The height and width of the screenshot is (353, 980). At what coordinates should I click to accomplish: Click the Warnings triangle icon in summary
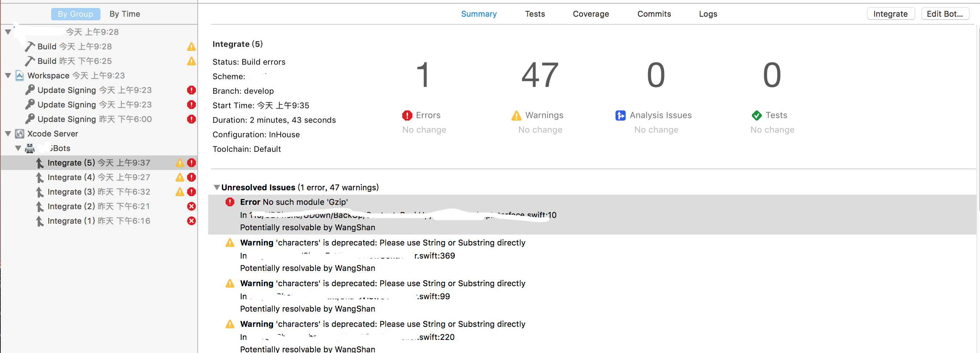516,115
